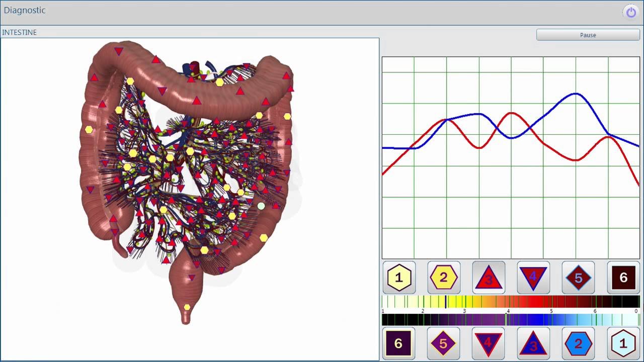Click the INTESTINE label
The image size is (644, 362).
point(20,32)
